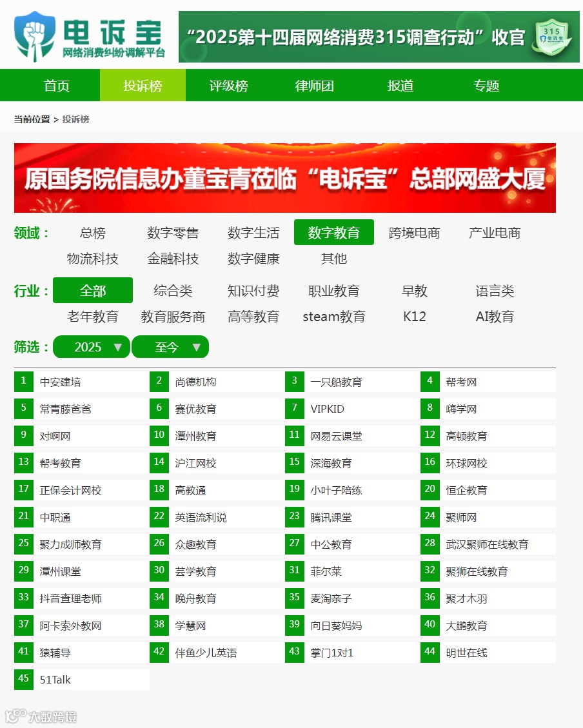Open rank 12 entry 高顿教育
Screen dimensions: 583x728
488,436
